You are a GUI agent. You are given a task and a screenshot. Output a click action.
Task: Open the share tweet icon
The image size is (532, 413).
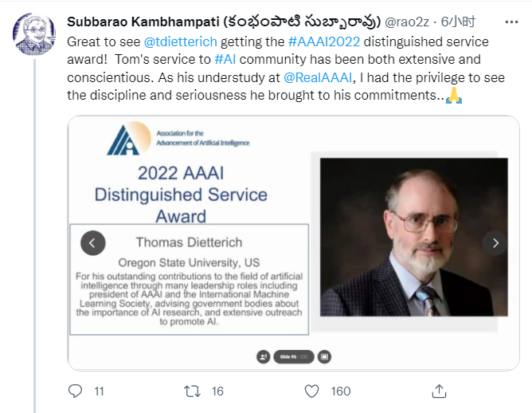439,391
